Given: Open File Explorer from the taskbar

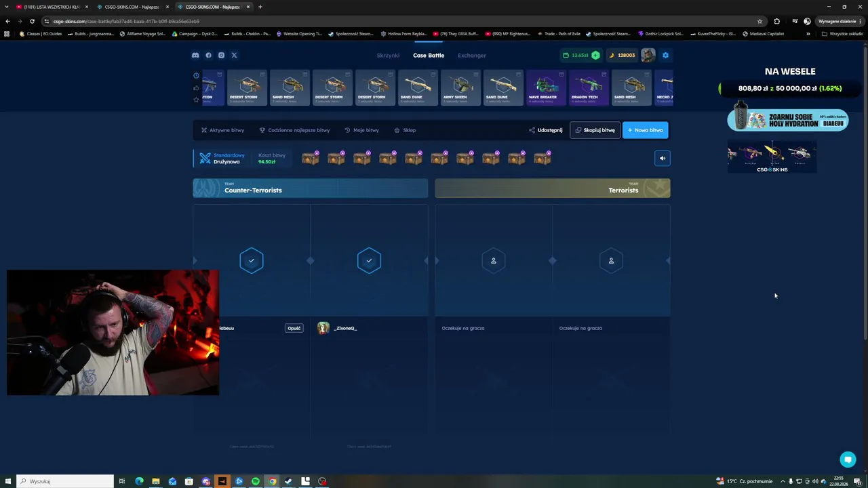Looking at the screenshot, I should 156,481.
